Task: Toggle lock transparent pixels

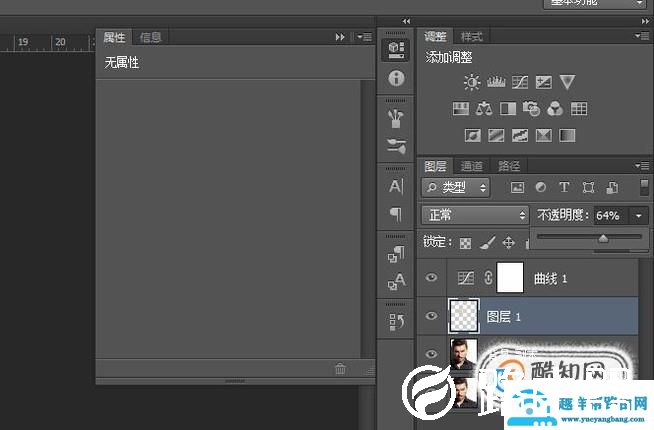Action: pyautogui.click(x=465, y=242)
